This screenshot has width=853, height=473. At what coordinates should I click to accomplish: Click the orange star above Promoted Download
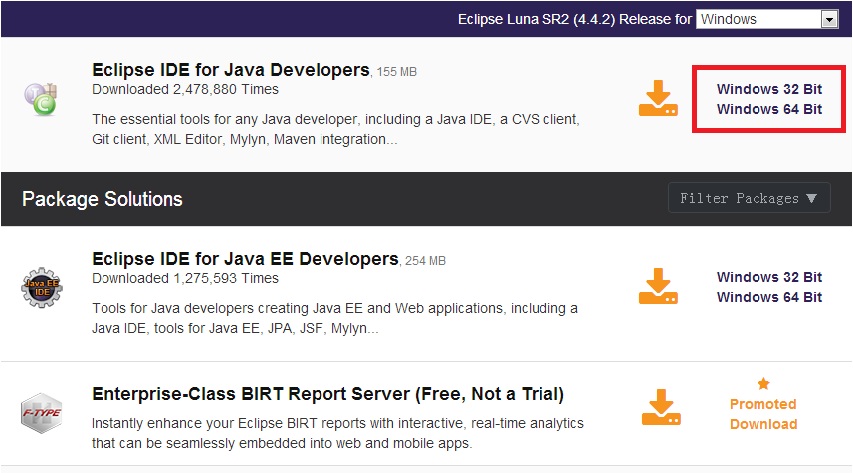(763, 384)
